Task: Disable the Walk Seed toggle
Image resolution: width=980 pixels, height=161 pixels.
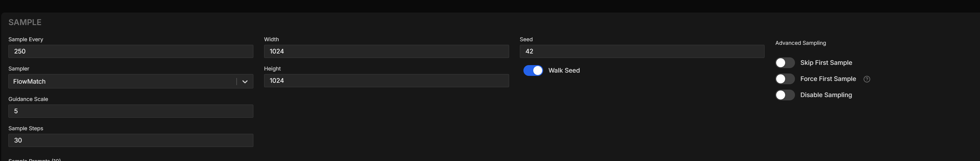Action: [x=533, y=70]
